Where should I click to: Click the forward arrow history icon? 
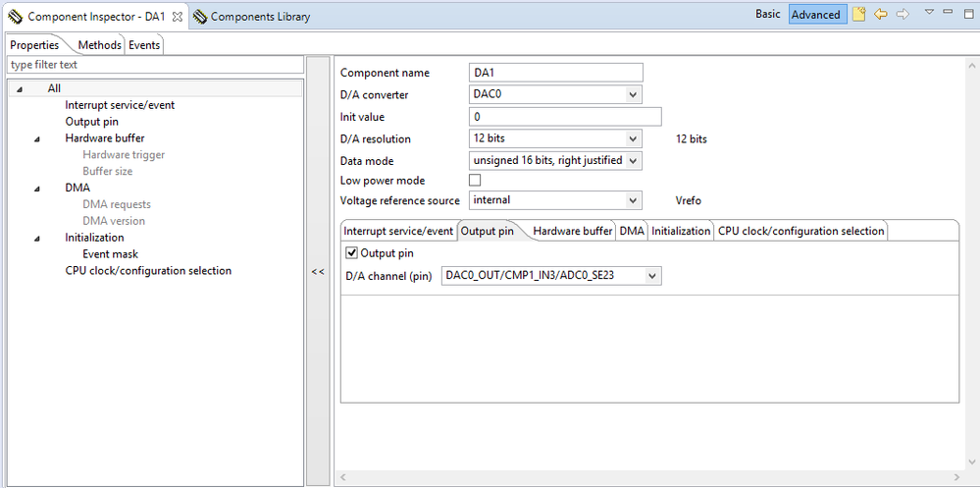(x=903, y=14)
